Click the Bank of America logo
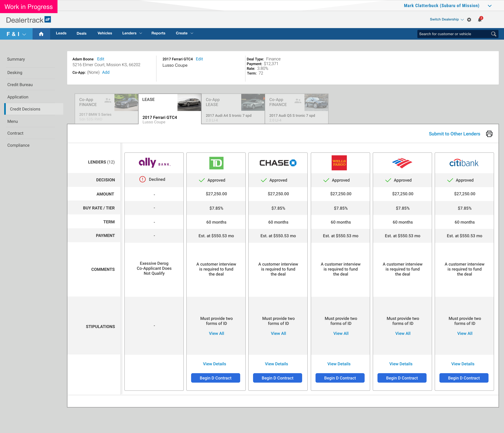This screenshot has height=433, width=504. [402, 163]
